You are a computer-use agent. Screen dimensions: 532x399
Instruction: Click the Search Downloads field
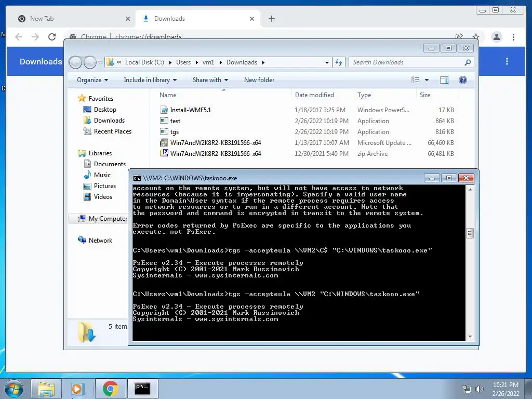tap(407, 62)
